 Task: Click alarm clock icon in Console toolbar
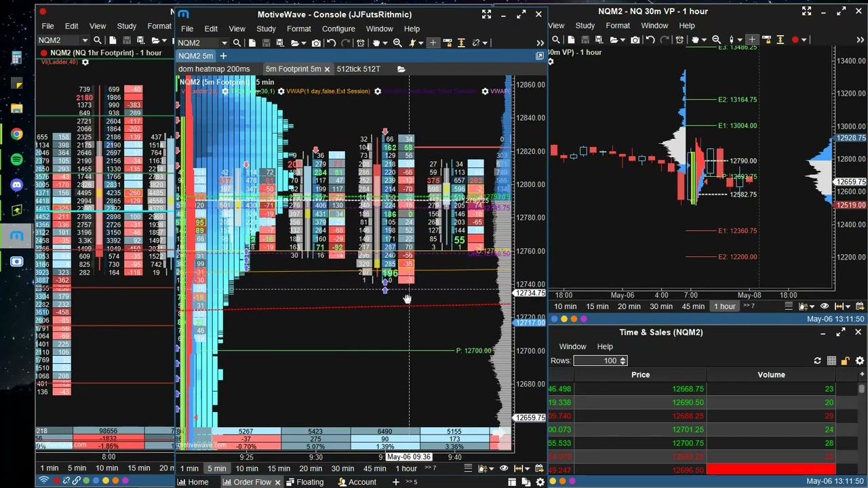(x=361, y=43)
